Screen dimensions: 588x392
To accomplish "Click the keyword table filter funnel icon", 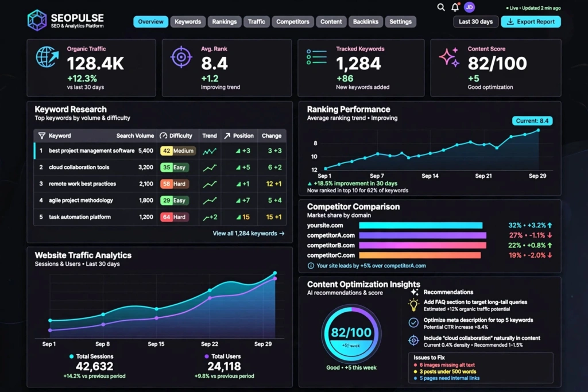I will [x=41, y=135].
